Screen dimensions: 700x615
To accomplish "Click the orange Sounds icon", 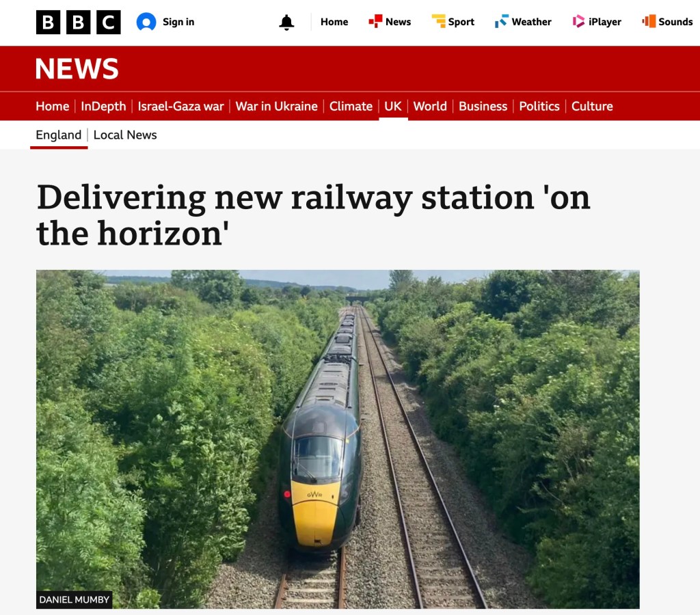I will 649,21.
